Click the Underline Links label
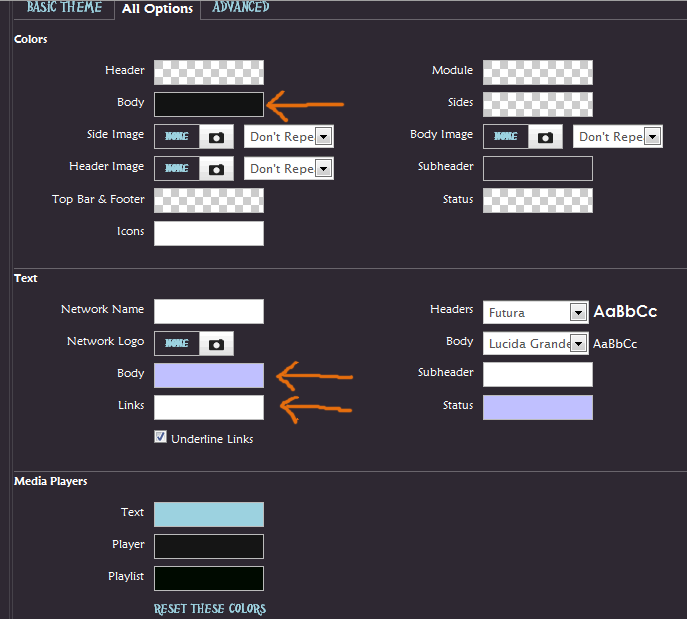This screenshot has width=687, height=619. pyautogui.click(x=212, y=439)
